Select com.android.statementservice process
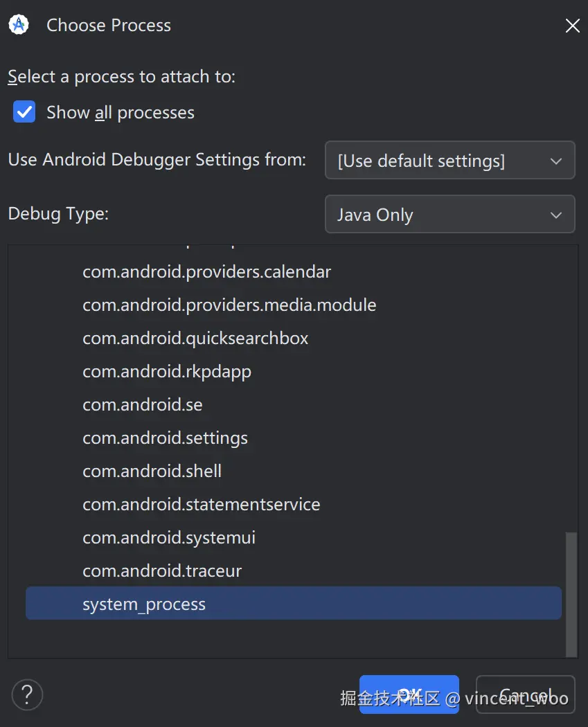 click(201, 505)
